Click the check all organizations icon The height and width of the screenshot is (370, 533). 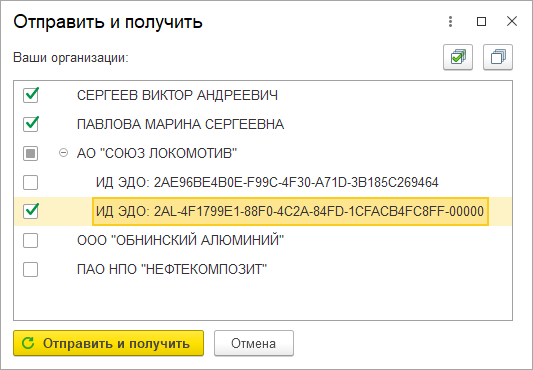[x=458, y=57]
